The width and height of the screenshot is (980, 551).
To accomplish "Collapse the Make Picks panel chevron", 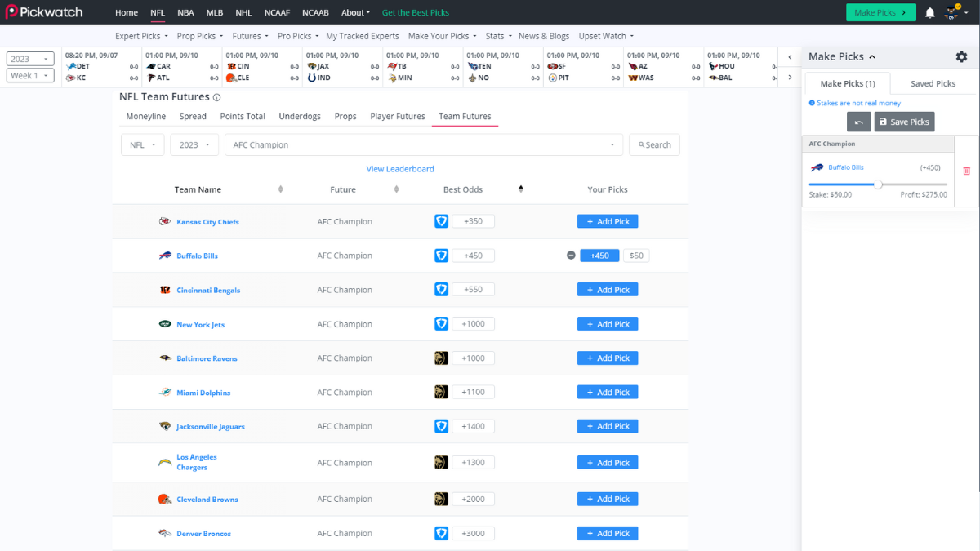I will [872, 57].
